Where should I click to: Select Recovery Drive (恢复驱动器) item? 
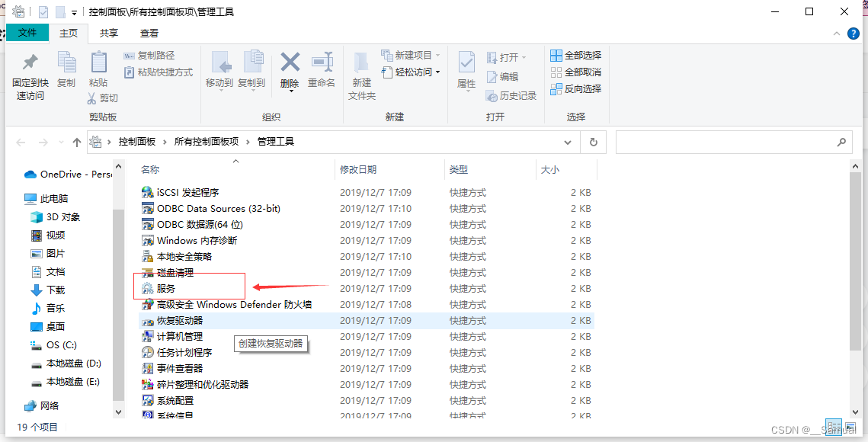pyautogui.click(x=367, y=321)
